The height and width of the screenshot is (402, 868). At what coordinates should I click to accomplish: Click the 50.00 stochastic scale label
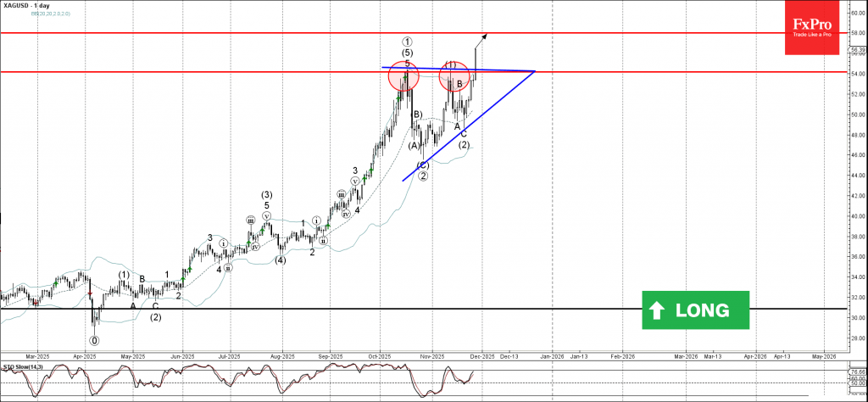(x=858, y=383)
